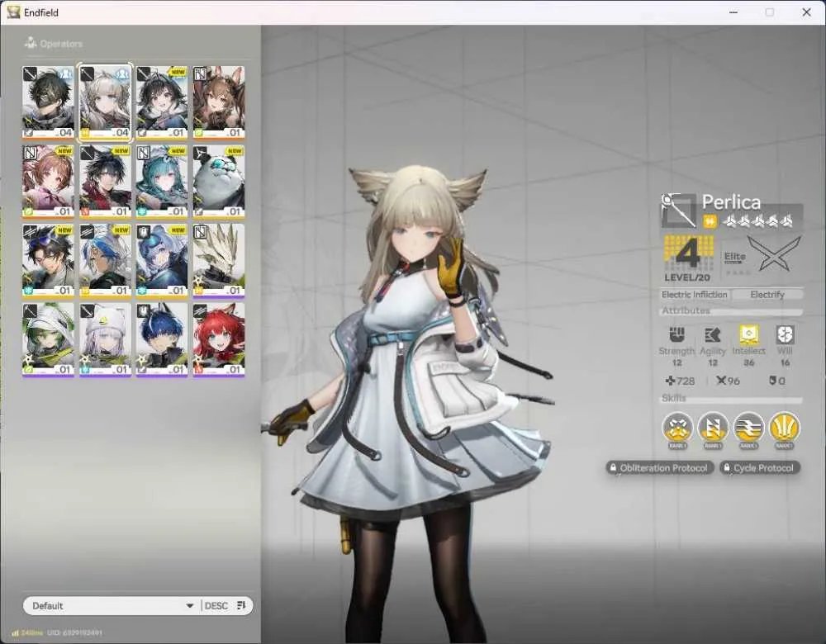The height and width of the screenshot is (644, 826).
Task: Select the green-haired hooded operator card
Action: point(48,339)
